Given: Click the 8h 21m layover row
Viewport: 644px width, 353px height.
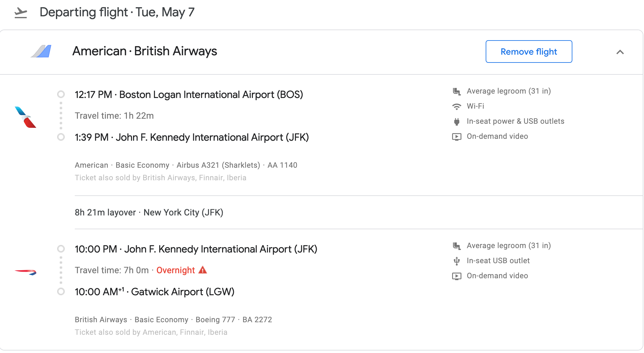Looking at the screenshot, I should pyautogui.click(x=149, y=213).
